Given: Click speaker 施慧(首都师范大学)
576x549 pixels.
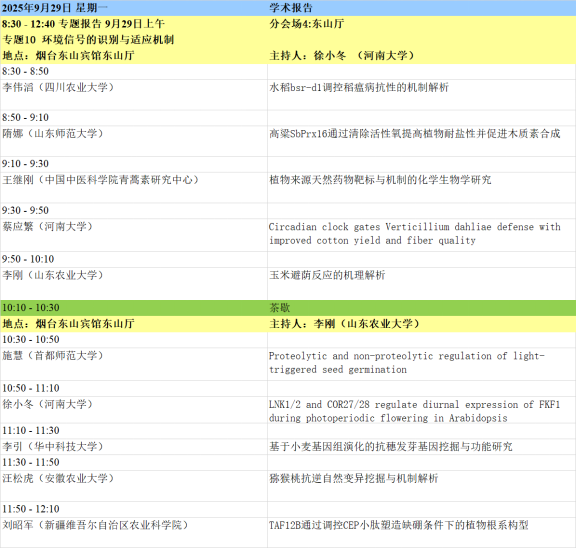Looking at the screenshot, I should [53, 355].
